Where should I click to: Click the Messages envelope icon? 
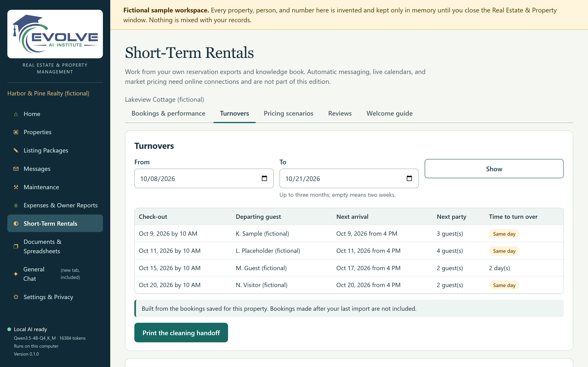(x=16, y=169)
